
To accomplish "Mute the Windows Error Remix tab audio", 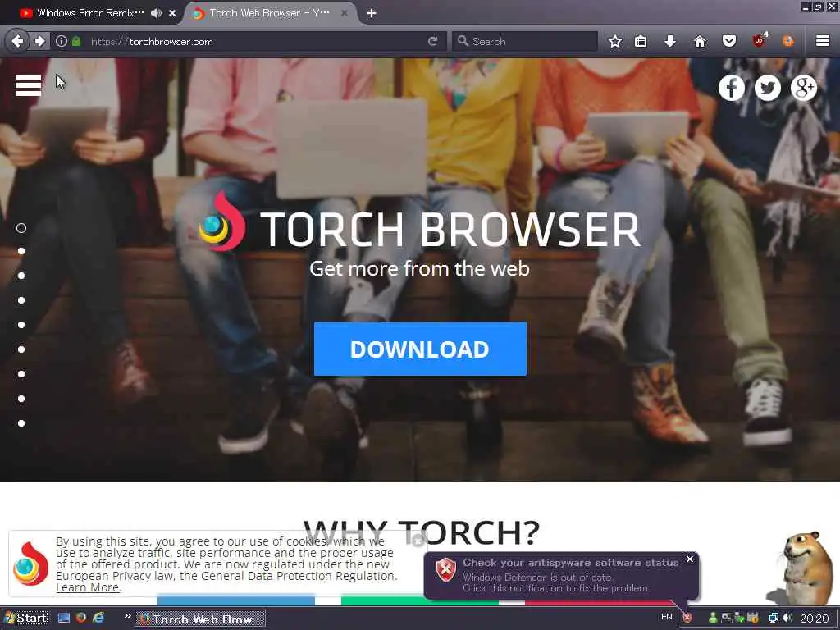I will coord(156,13).
